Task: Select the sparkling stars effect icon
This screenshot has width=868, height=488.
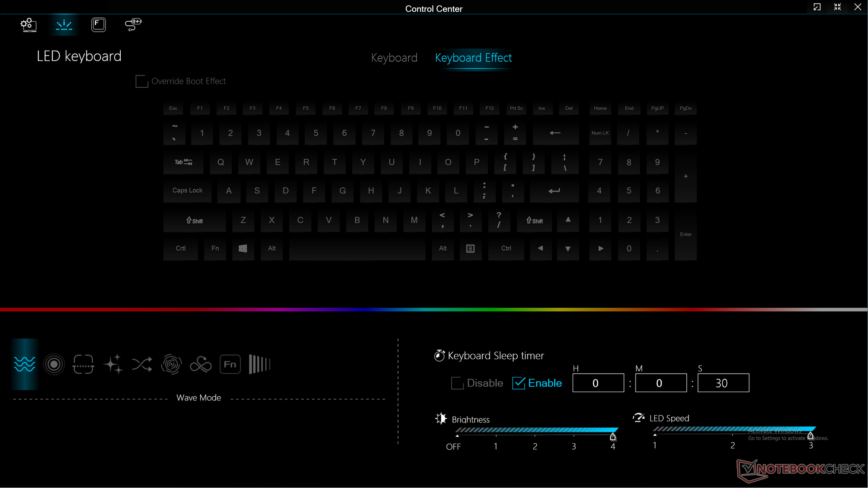Action: point(113,364)
